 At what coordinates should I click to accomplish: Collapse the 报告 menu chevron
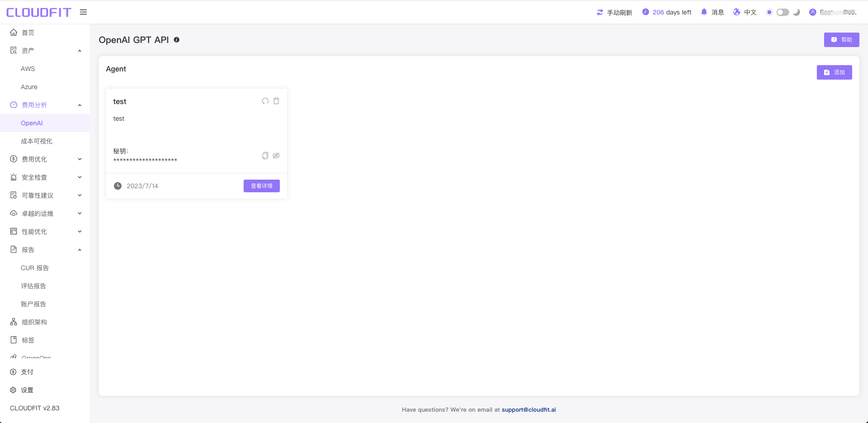pyautogui.click(x=80, y=250)
